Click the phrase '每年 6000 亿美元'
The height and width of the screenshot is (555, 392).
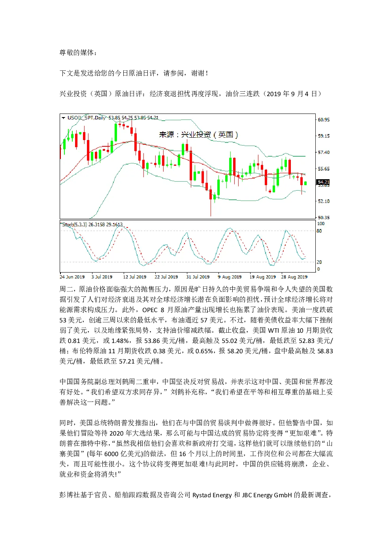(115, 454)
